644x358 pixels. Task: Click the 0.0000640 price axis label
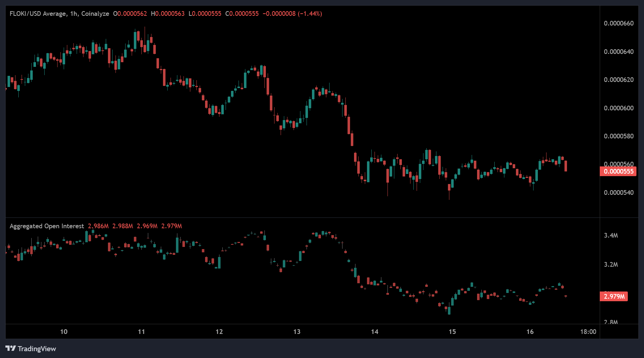(x=618, y=52)
